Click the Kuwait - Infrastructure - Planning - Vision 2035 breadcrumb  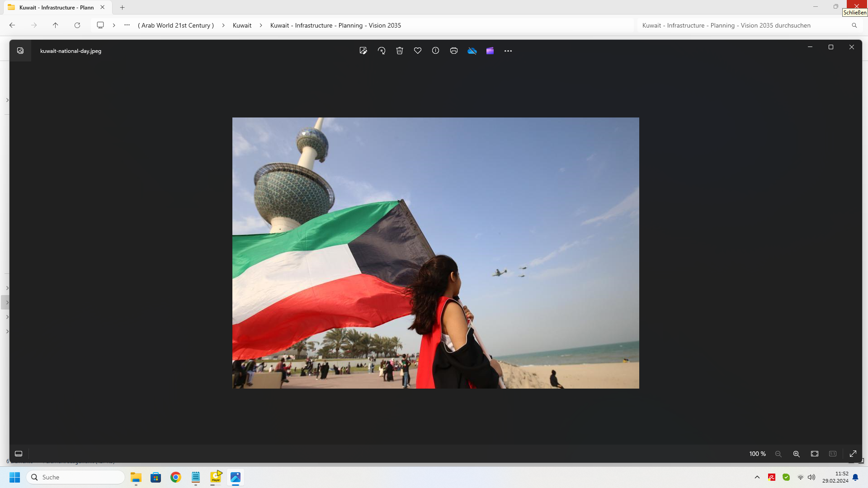pyautogui.click(x=335, y=25)
